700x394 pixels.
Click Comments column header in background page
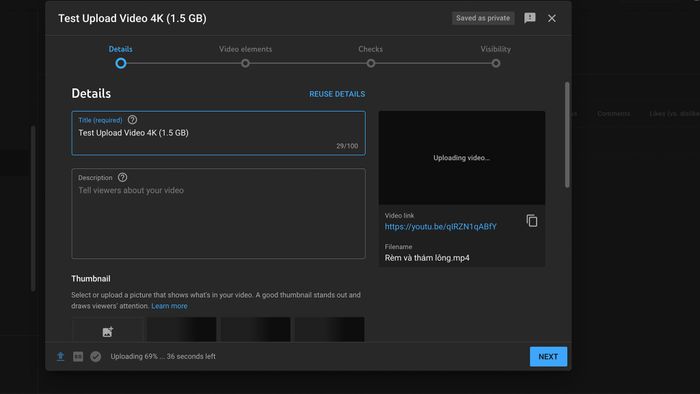coord(613,114)
